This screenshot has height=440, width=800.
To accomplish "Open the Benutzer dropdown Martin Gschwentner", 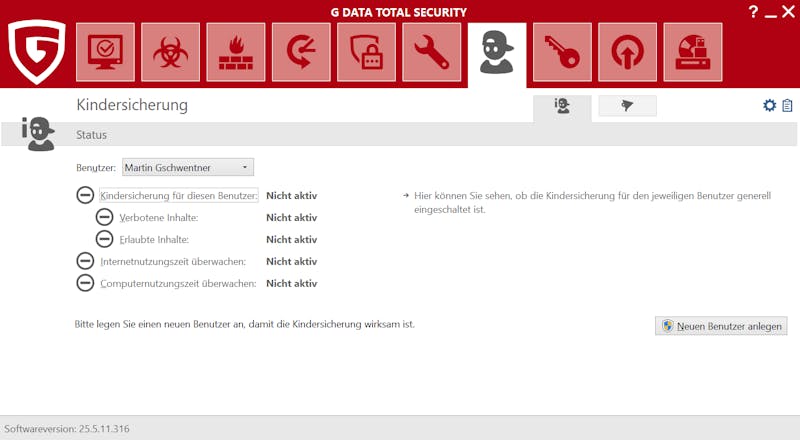I will click(188, 167).
